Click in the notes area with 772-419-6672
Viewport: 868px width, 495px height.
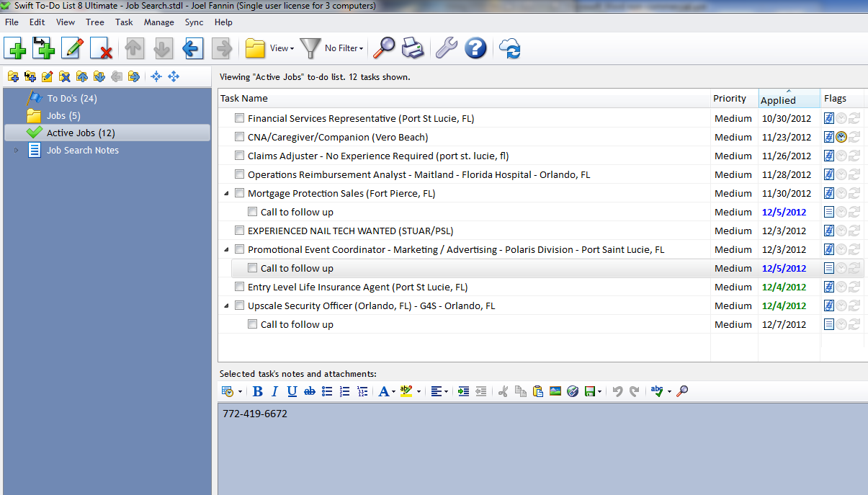point(543,448)
